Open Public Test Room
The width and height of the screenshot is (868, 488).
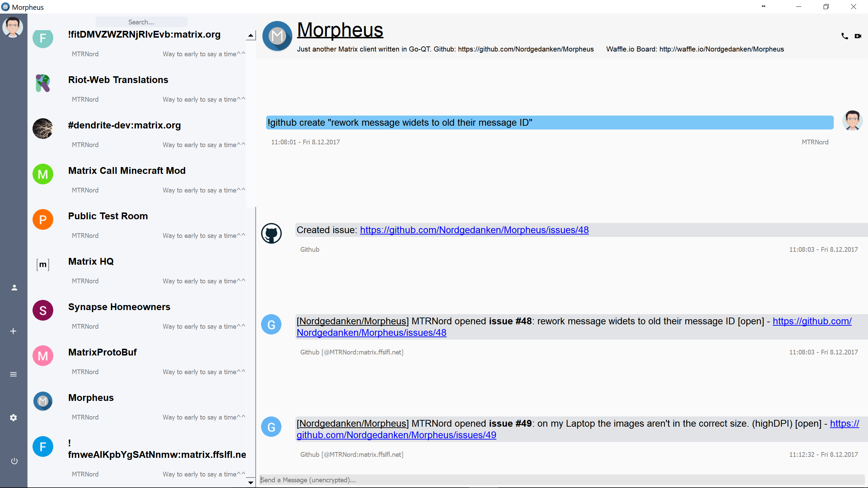tap(139, 224)
